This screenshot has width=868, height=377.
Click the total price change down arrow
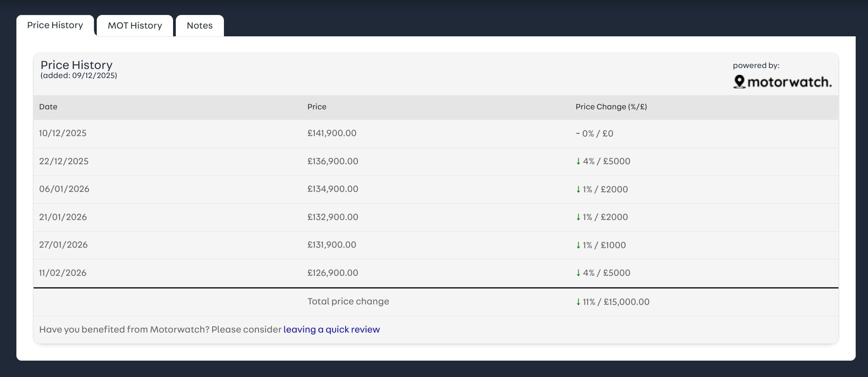tap(578, 302)
